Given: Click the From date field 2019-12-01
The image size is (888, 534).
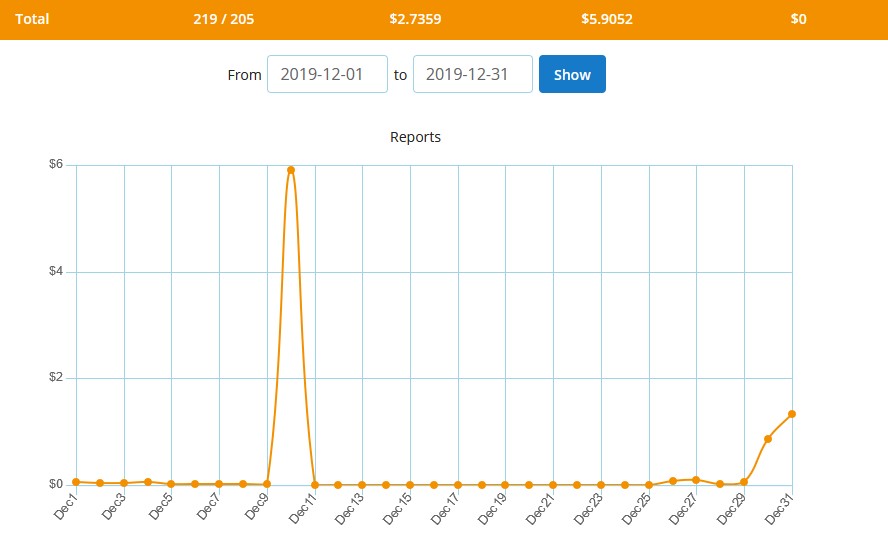Looking at the screenshot, I should coord(327,74).
